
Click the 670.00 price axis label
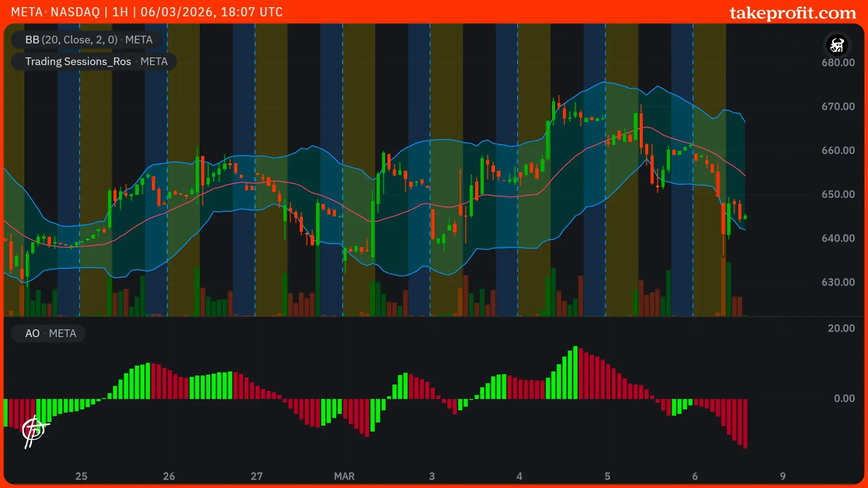click(x=838, y=107)
